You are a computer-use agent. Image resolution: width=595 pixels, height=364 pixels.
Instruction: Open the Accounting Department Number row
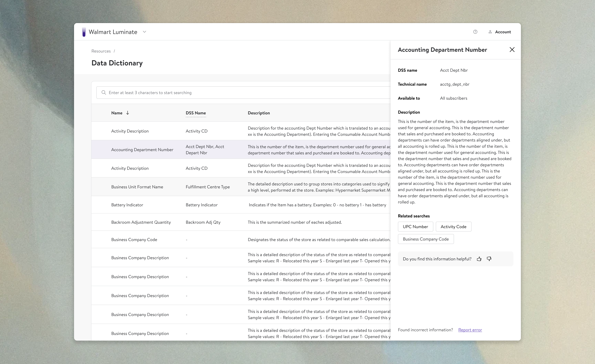tap(241, 149)
